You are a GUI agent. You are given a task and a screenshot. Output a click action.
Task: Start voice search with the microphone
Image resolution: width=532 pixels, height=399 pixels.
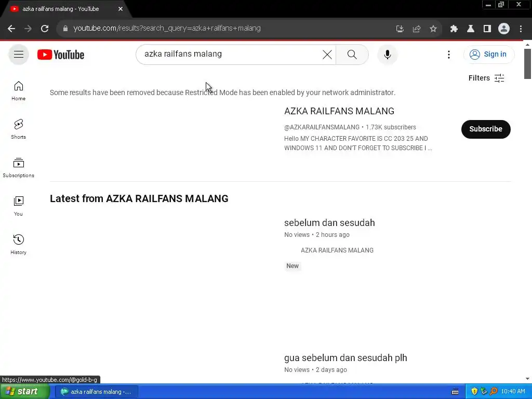[387, 54]
